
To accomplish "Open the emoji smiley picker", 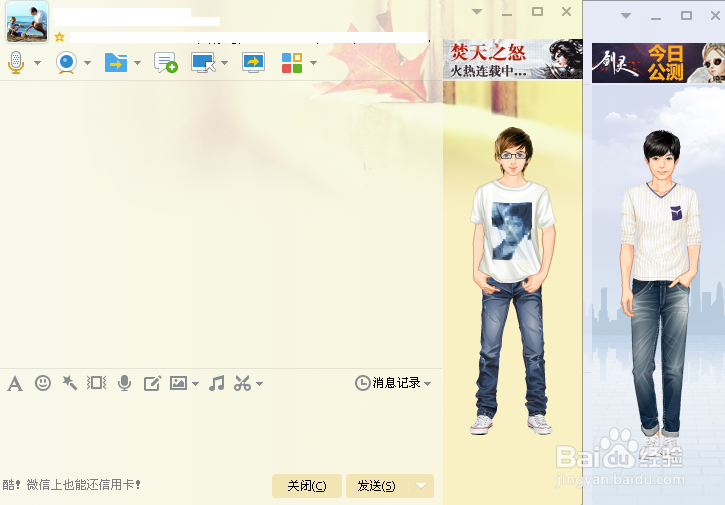I will (x=43, y=383).
